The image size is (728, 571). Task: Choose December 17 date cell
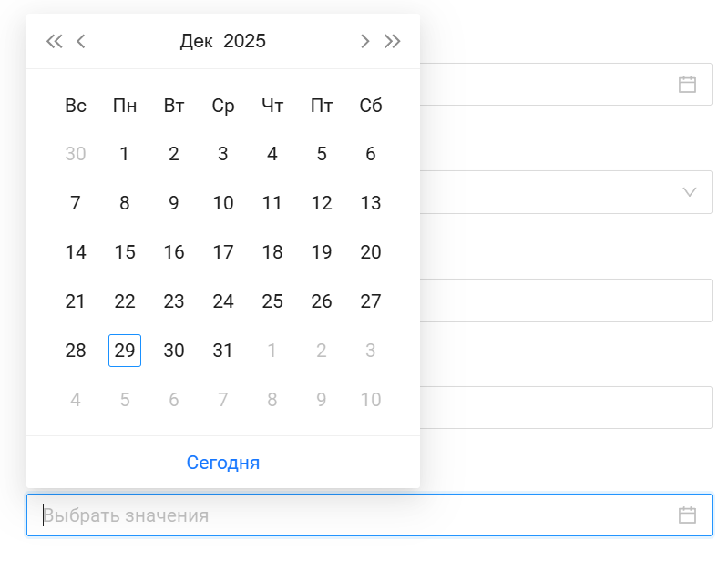223,252
